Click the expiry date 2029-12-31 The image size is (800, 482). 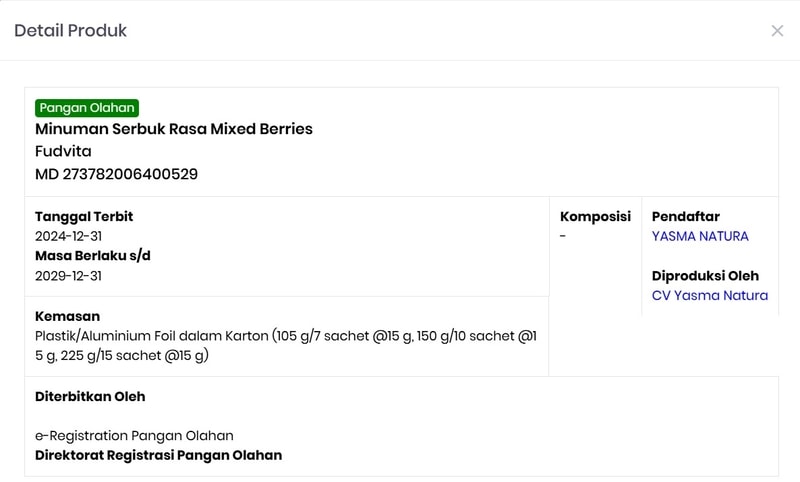(x=68, y=276)
